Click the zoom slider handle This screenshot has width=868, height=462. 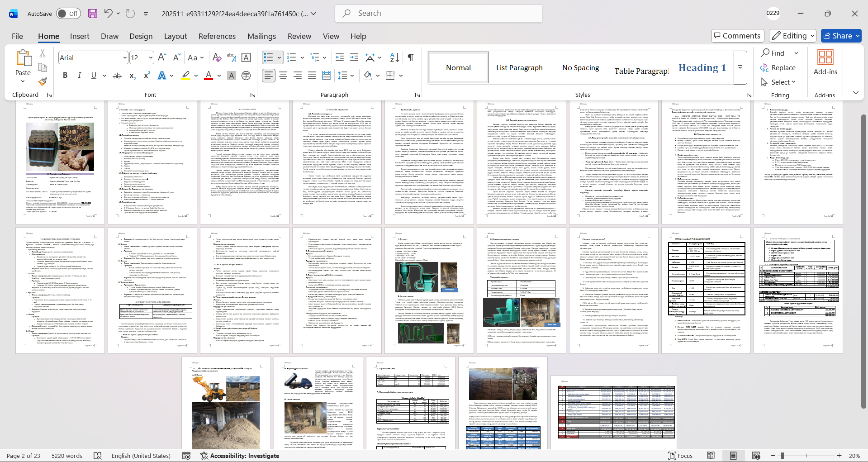[782, 456]
